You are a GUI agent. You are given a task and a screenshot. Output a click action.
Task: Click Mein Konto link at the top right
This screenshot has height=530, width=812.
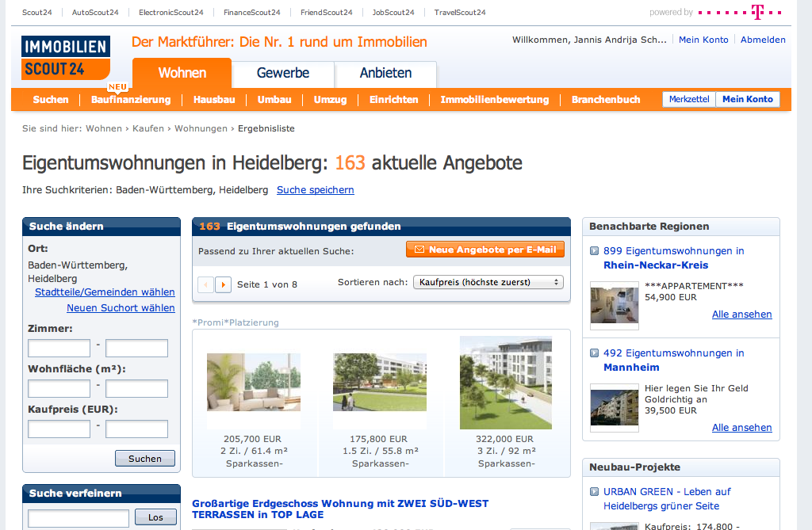click(703, 40)
